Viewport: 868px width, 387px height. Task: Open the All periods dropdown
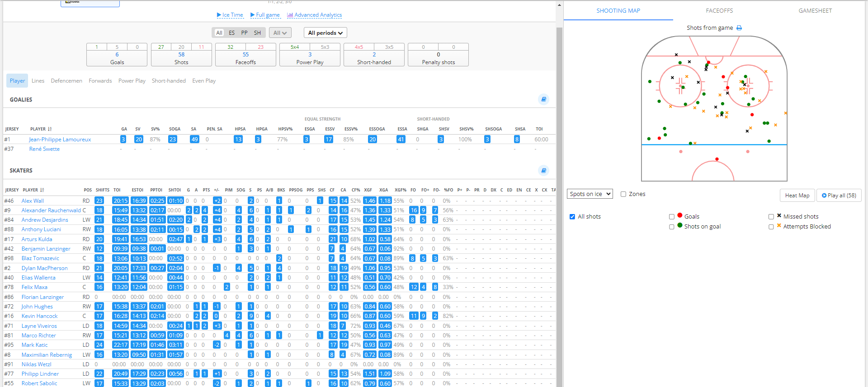(x=325, y=33)
